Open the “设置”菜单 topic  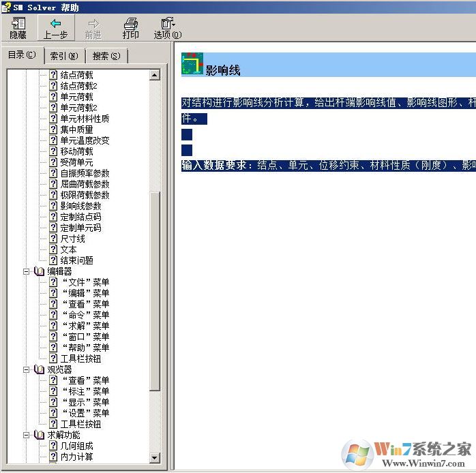(x=86, y=414)
